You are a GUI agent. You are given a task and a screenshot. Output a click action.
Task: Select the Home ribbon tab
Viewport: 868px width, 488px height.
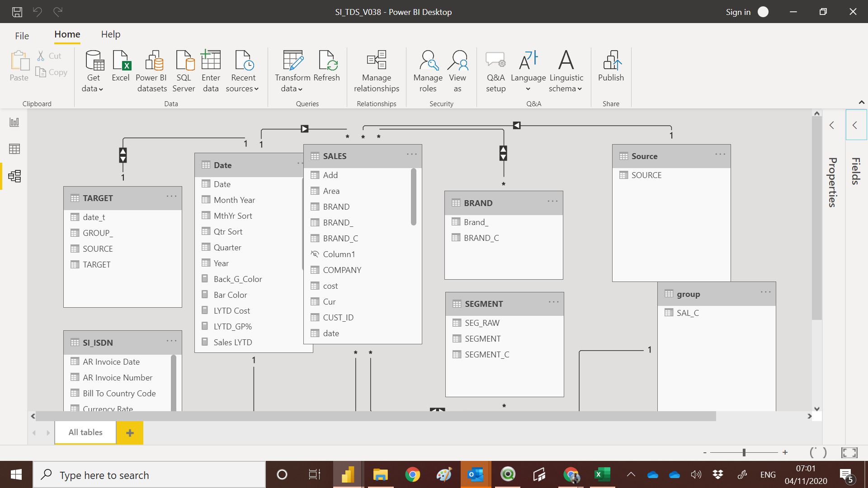(67, 34)
